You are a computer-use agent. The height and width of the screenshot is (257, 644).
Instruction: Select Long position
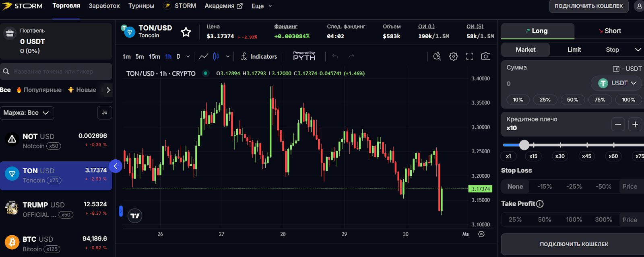click(x=537, y=31)
